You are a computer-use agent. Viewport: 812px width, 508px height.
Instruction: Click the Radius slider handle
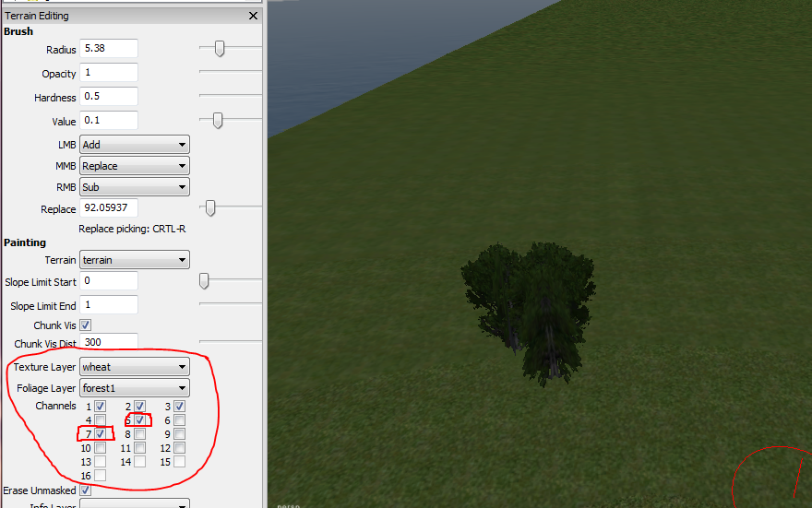220,49
